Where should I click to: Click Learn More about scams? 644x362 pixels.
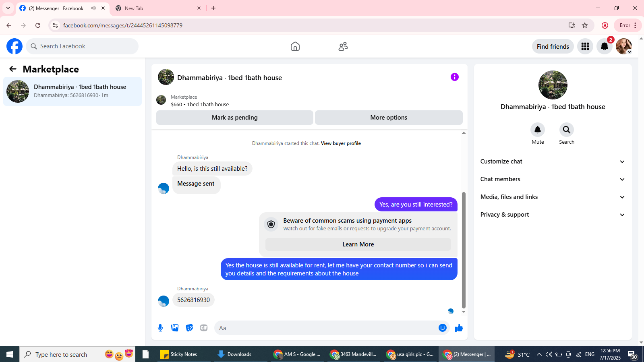[358, 244]
